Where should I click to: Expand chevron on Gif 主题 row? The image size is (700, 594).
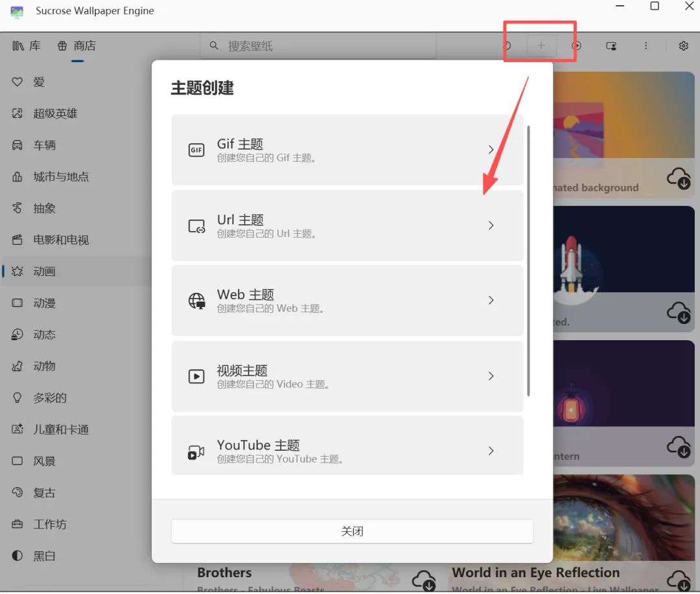(x=491, y=150)
